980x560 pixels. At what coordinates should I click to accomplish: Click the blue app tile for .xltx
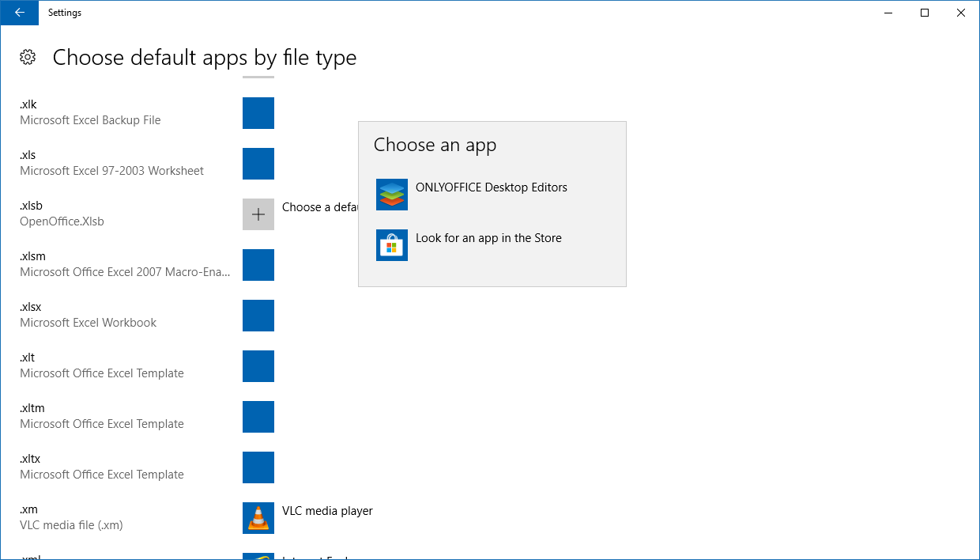(258, 467)
